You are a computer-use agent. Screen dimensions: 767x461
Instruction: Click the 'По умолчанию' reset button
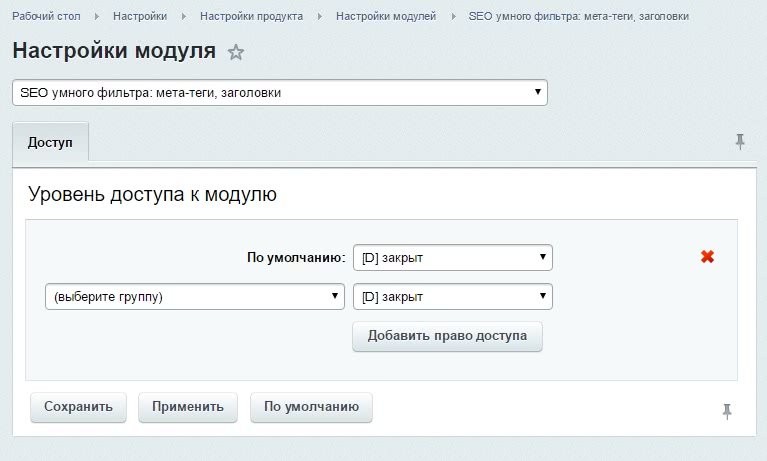pyautogui.click(x=311, y=407)
